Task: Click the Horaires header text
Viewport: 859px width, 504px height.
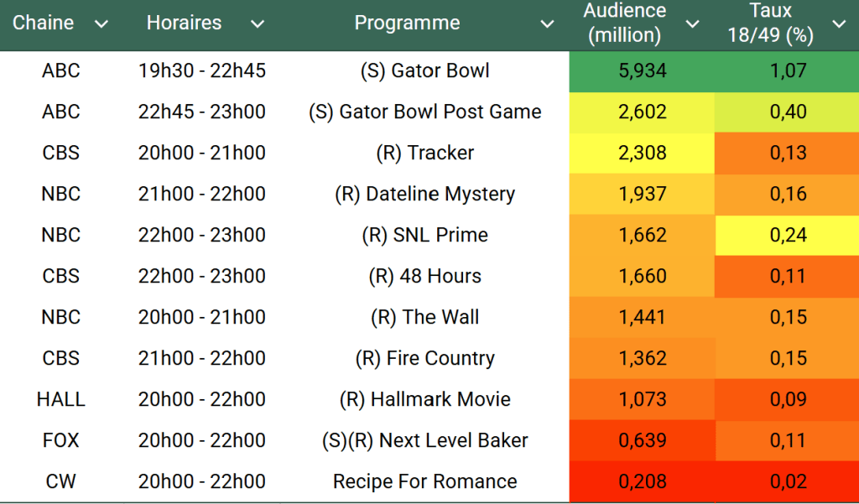Action: point(184,23)
